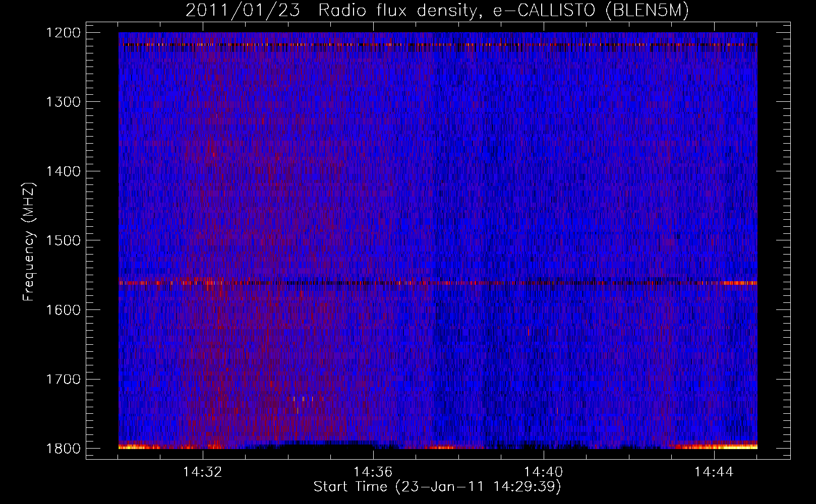Click the 1800 frequency tick label

coord(63,449)
